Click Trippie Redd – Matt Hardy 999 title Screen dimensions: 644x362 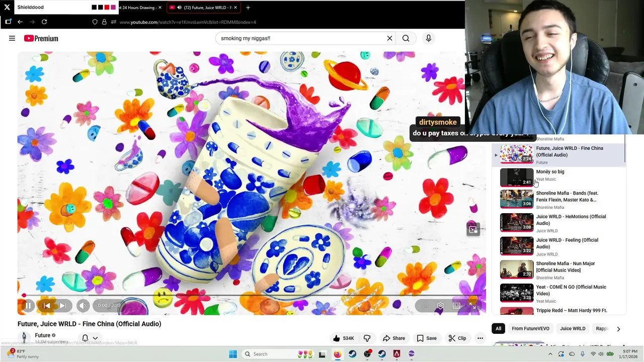click(572, 310)
